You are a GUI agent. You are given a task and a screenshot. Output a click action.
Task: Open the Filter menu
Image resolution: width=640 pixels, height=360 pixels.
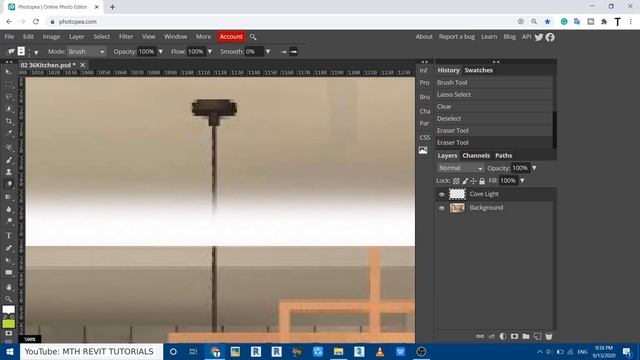(x=126, y=37)
